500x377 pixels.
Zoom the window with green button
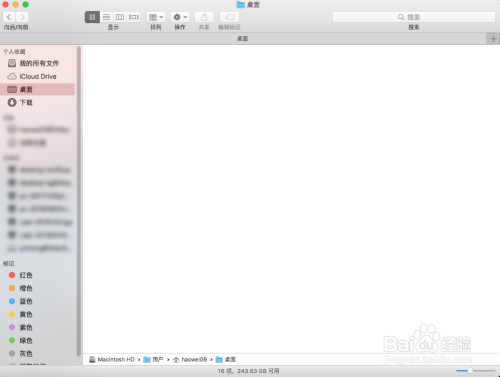(x=25, y=4)
